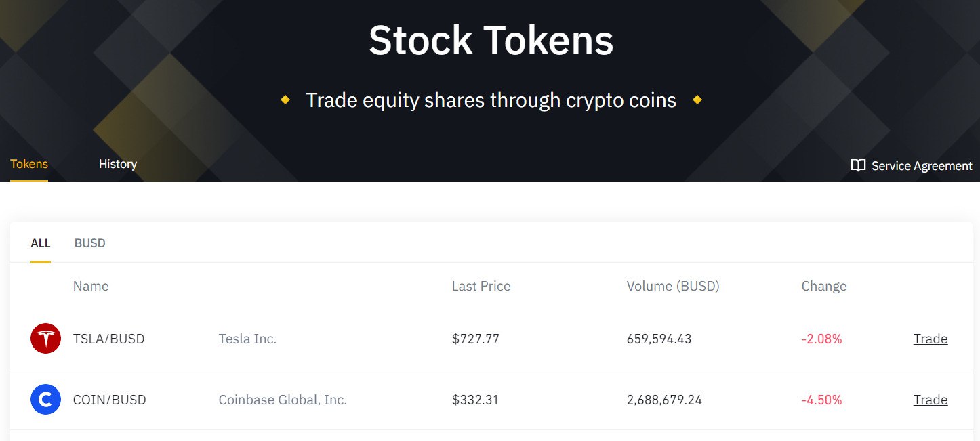Switch to the History tab
This screenshot has height=441, width=980.
pyautogui.click(x=118, y=164)
